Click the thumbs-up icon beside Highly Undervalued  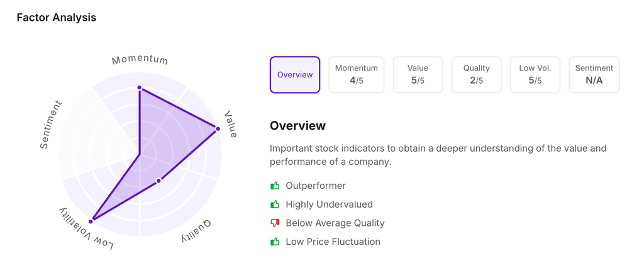tap(275, 205)
